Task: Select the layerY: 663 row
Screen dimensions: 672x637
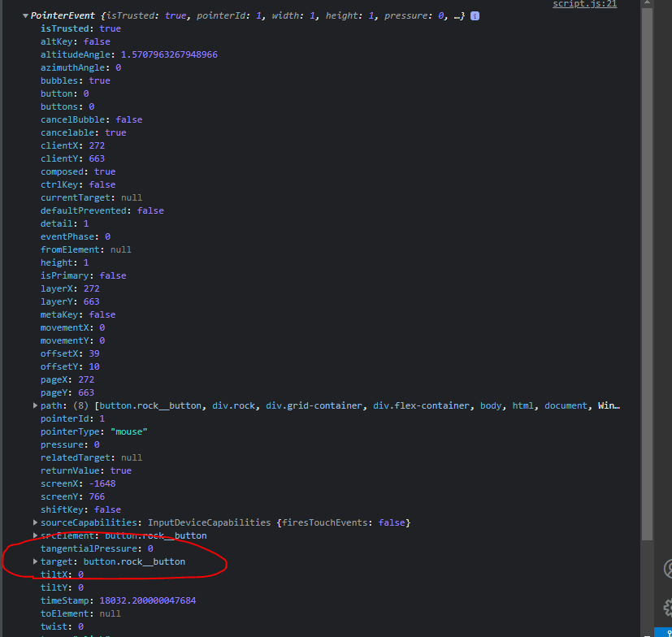Action: [70, 301]
